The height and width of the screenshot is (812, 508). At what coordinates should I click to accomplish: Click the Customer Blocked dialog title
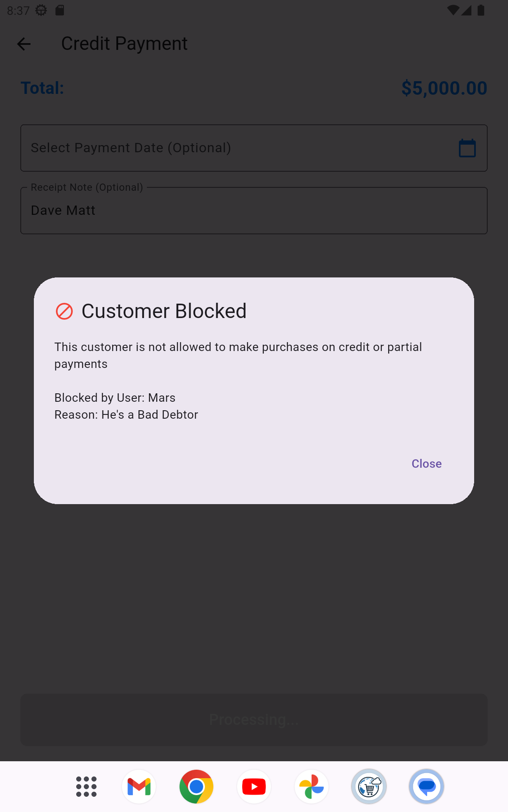[164, 311]
